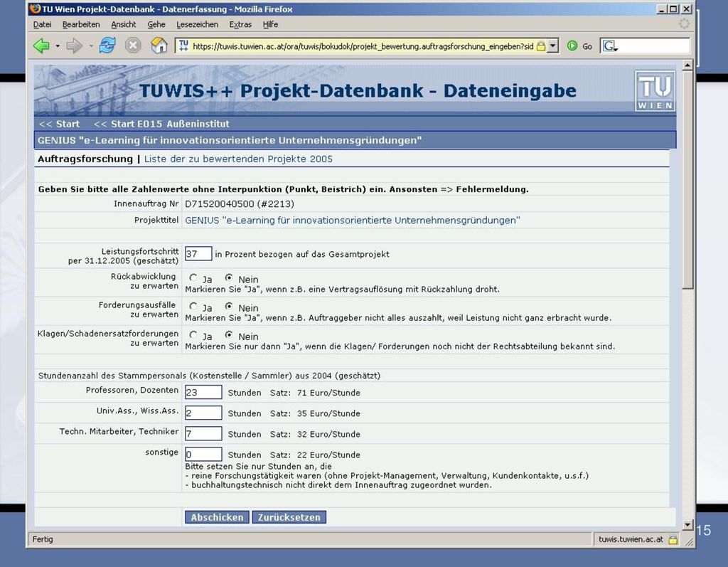Click the Firefox icon in the title bar
The width and height of the screenshot is (728, 567).
[x=35, y=9]
